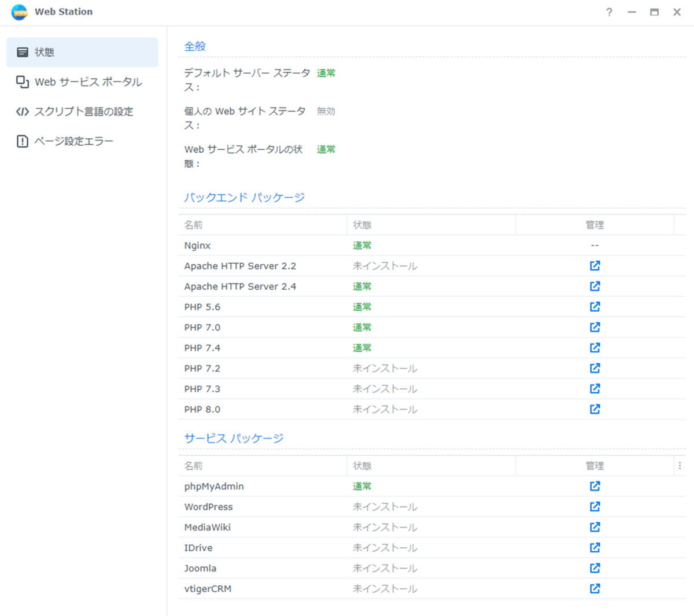Open スクリプト言語の設定 section
This screenshot has height=616, width=694.
coord(82,111)
